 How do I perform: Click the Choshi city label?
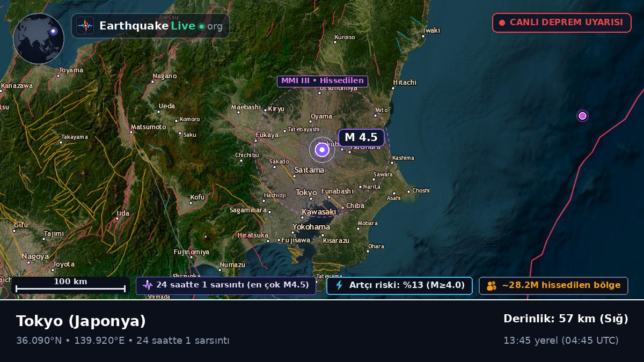(421, 190)
